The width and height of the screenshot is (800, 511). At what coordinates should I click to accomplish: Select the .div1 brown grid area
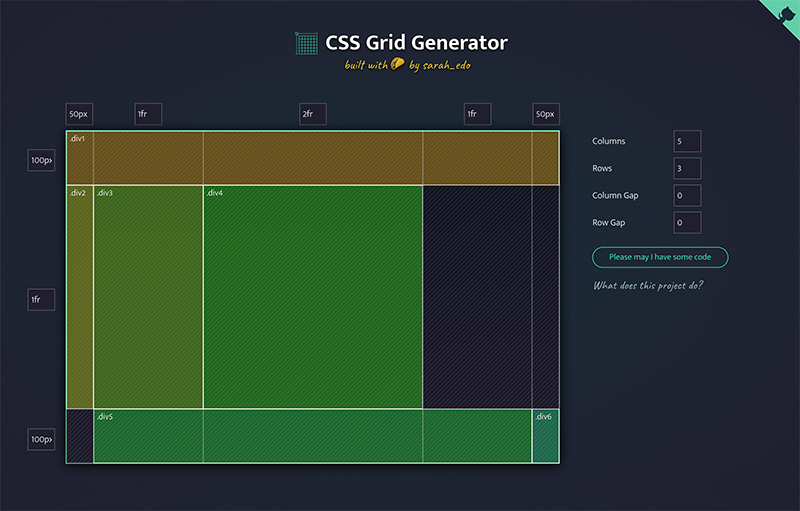[312, 158]
